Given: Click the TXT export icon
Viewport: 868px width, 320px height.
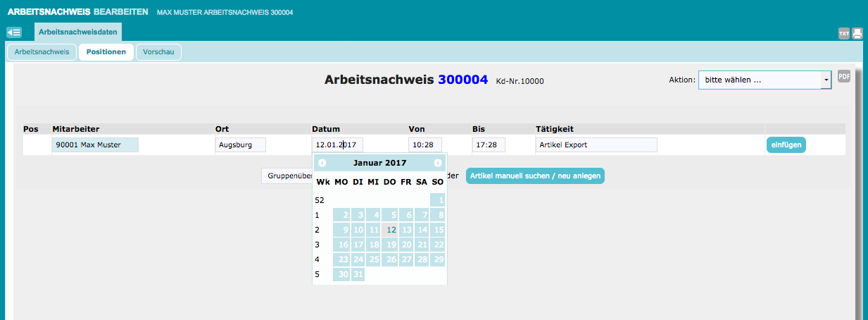Looking at the screenshot, I should click(844, 33).
